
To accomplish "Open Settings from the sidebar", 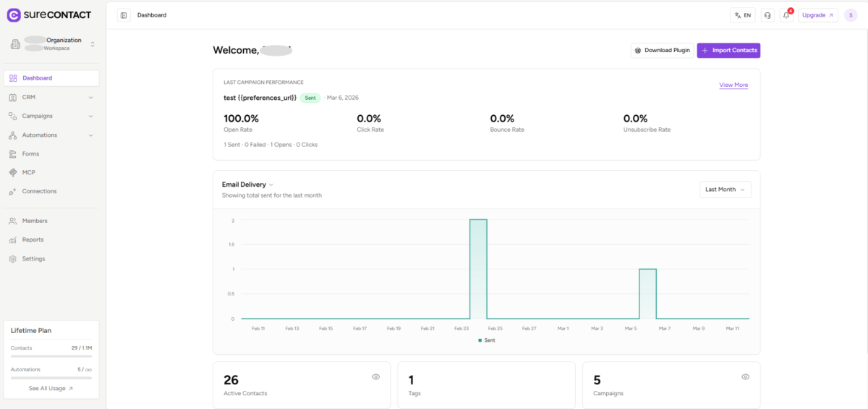I will click(33, 258).
